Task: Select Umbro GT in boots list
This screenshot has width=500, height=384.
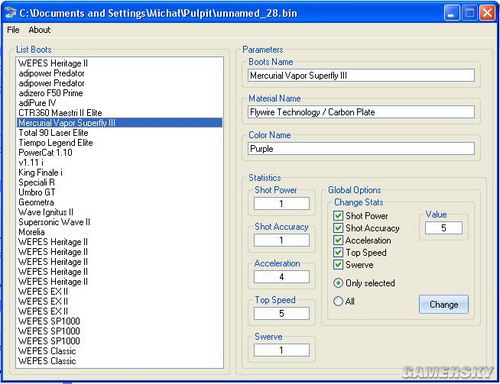Action: coord(119,192)
